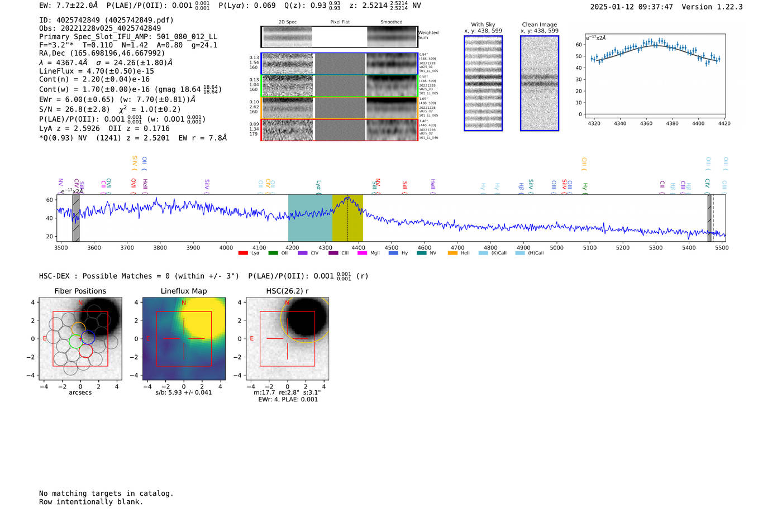Click the 'Obs: 20221228v025_4025742849' line
This screenshot has width=782, height=532.
pos(100,28)
